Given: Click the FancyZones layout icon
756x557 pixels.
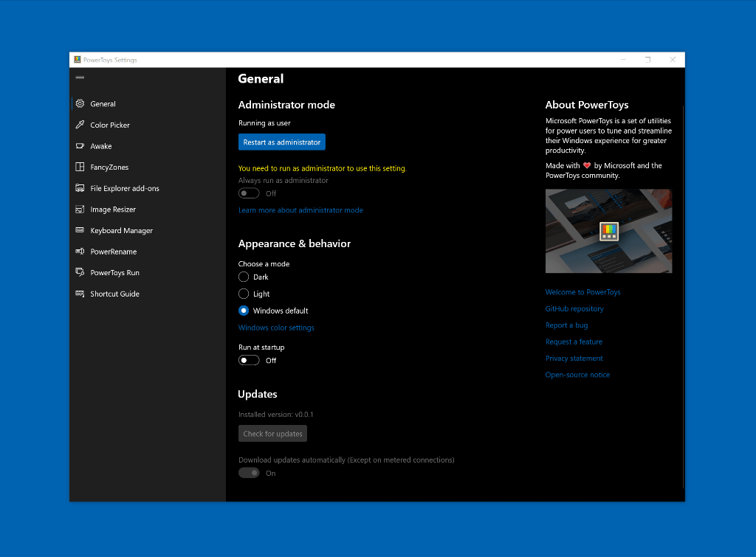Looking at the screenshot, I should pos(80,167).
